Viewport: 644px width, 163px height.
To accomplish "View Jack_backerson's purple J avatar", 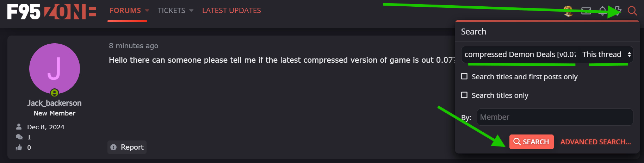I will 55,69.
